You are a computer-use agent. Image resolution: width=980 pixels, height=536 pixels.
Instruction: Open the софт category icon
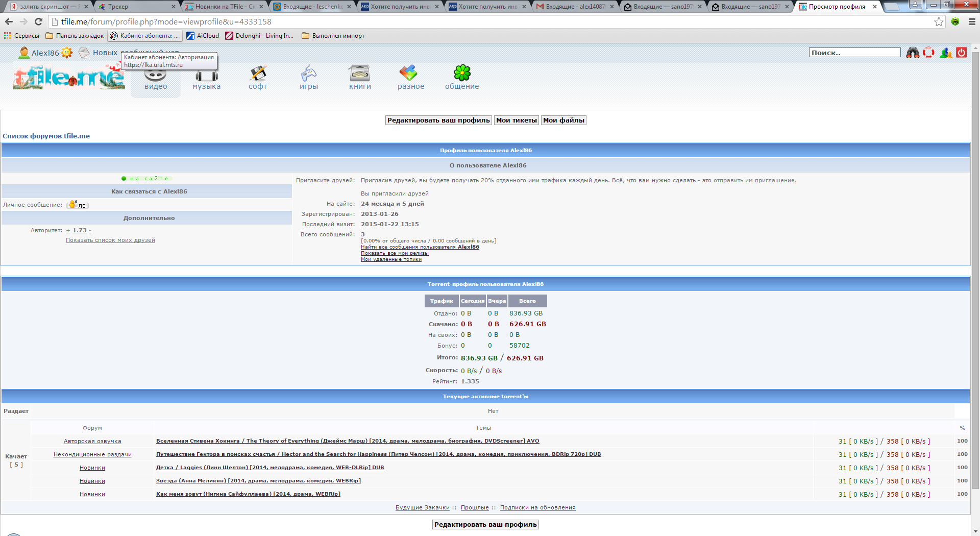(258, 74)
